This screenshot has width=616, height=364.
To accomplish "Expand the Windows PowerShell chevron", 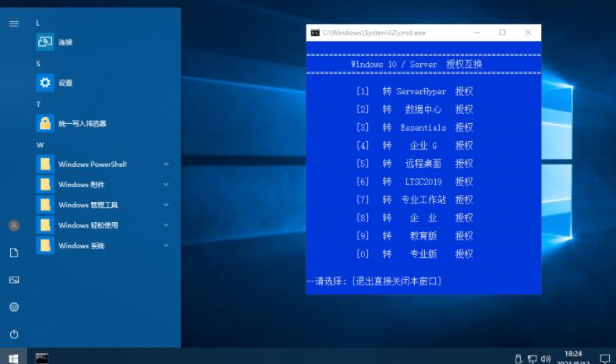I will click(x=166, y=164).
